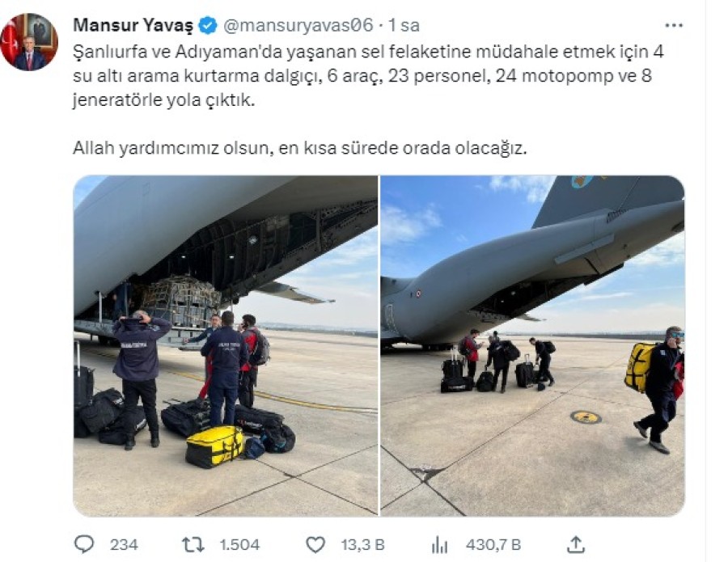Like the tweet with heart icon
Image resolution: width=728 pixels, height=562 pixels.
point(315,544)
